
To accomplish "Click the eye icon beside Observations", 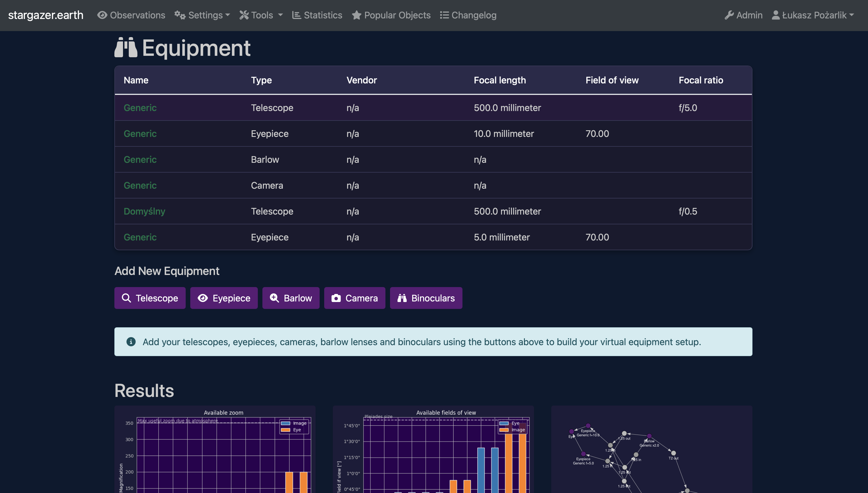I will tap(102, 15).
